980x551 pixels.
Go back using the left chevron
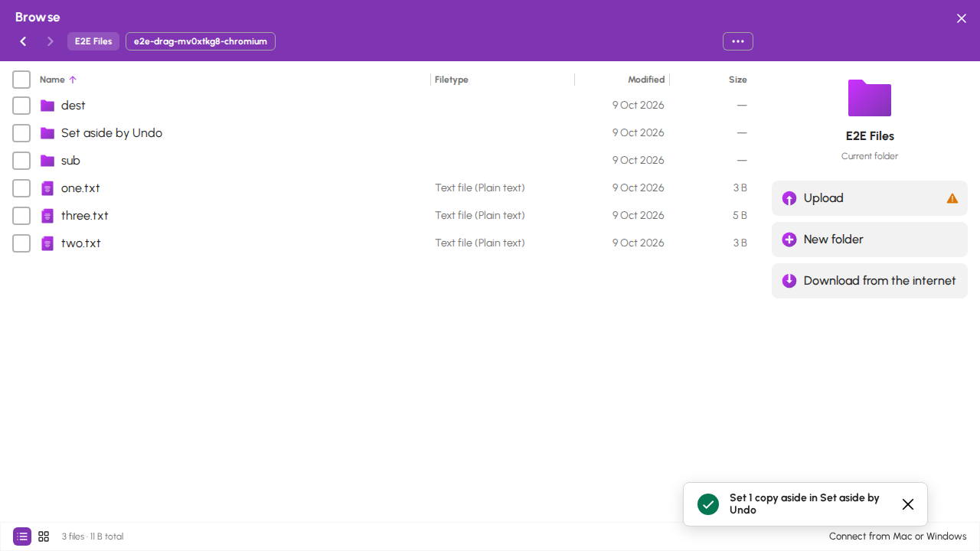pos(23,41)
